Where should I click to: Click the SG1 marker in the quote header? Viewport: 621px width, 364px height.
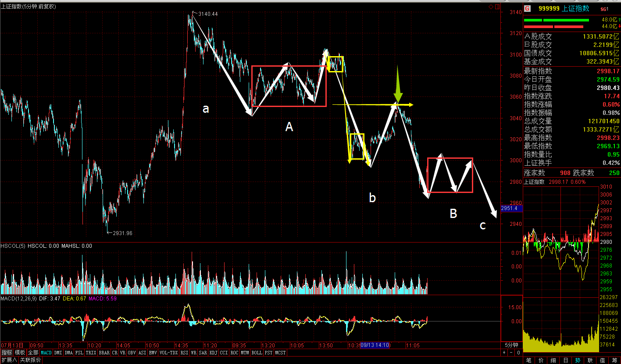[604, 9]
